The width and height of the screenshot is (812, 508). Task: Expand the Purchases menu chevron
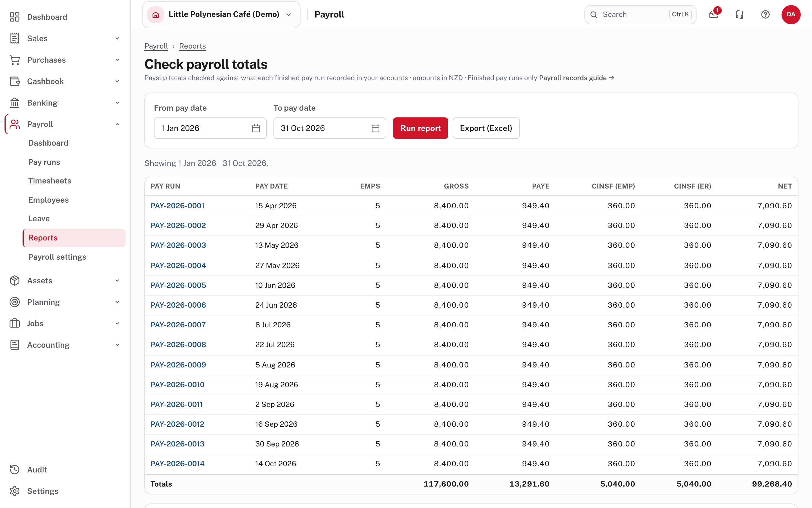click(x=118, y=60)
